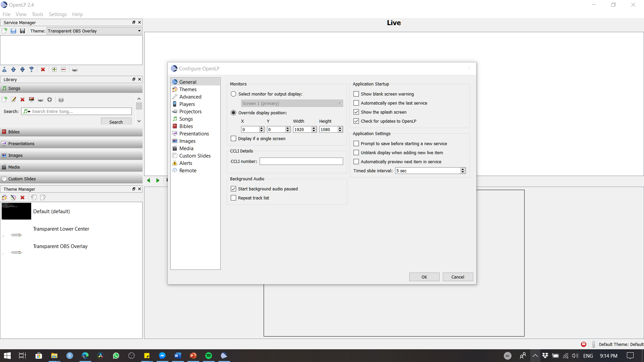
Task: Enable Show blank screen warning
Action: tap(356, 94)
